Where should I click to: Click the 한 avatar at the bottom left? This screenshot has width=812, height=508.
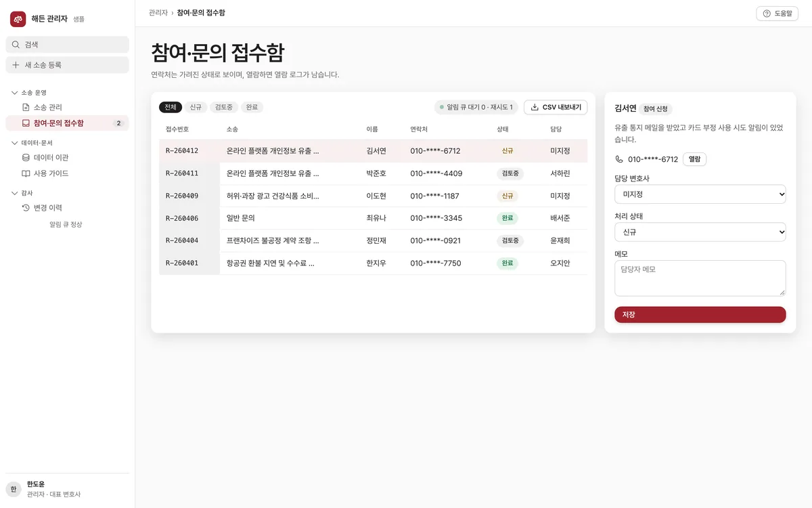click(14, 489)
